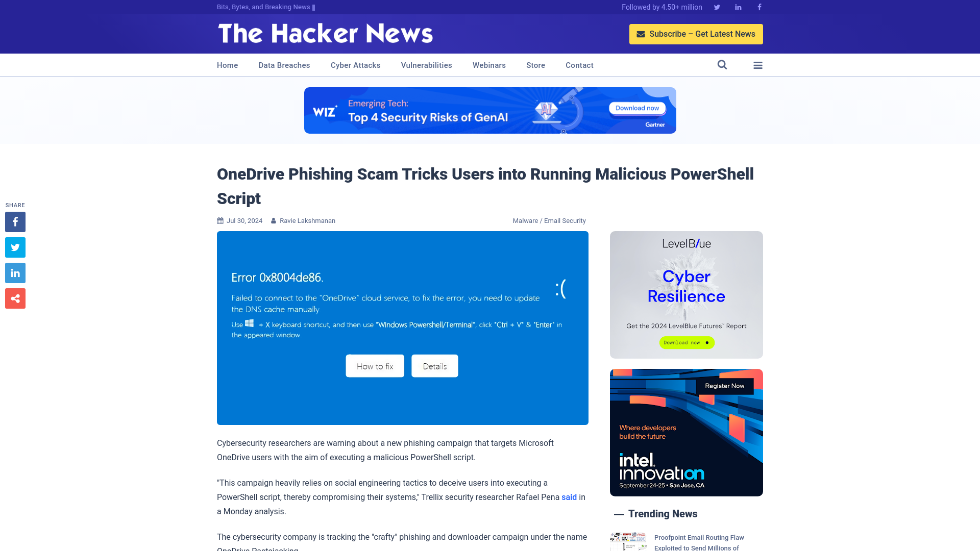Click the search magnifier icon in navbar

click(x=722, y=65)
